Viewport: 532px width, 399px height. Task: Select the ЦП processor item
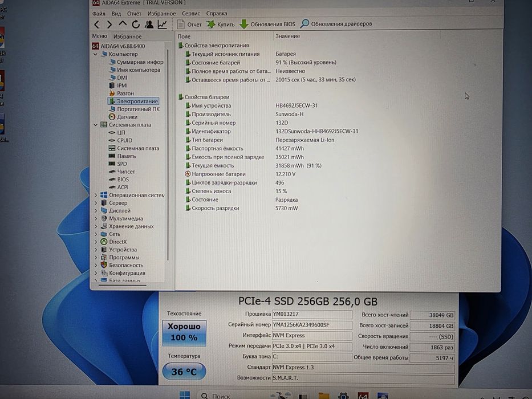[117, 133]
